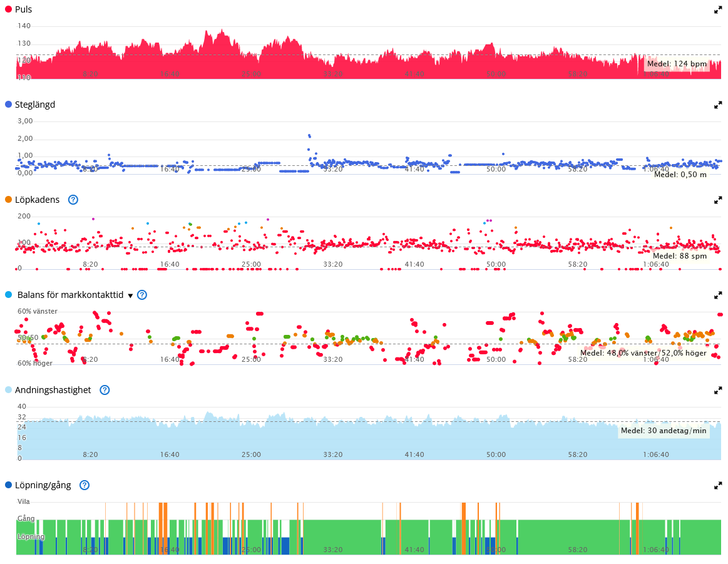Click the 'Medel: 30 andetag/min' label

pyautogui.click(x=664, y=430)
